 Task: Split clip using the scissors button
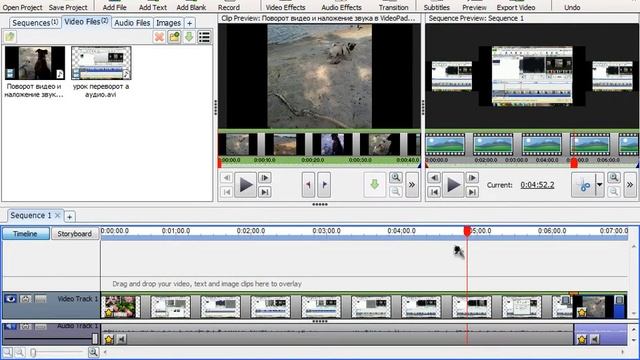[x=583, y=185]
